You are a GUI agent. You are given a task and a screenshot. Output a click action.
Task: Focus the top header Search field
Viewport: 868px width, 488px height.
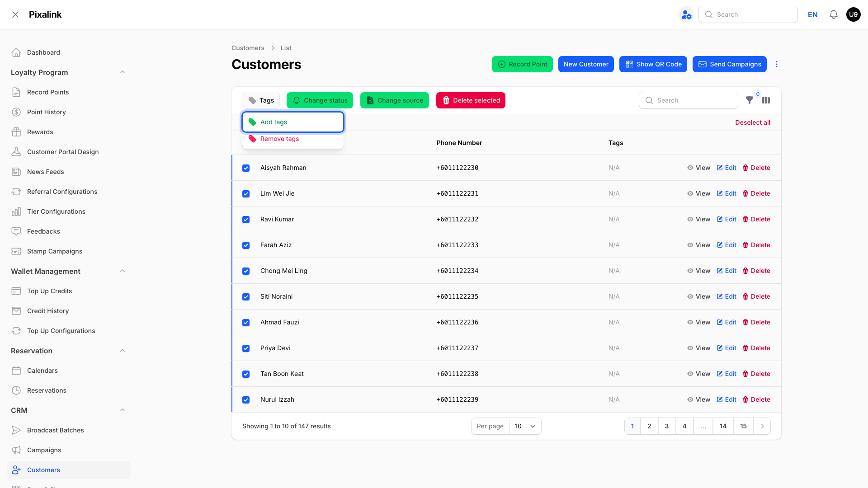pos(748,14)
